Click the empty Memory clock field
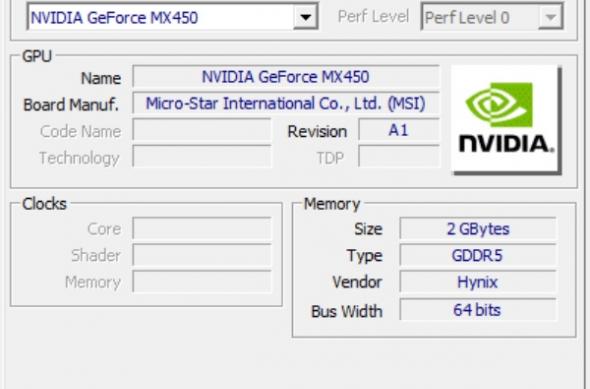The image size is (590, 389). click(x=202, y=282)
